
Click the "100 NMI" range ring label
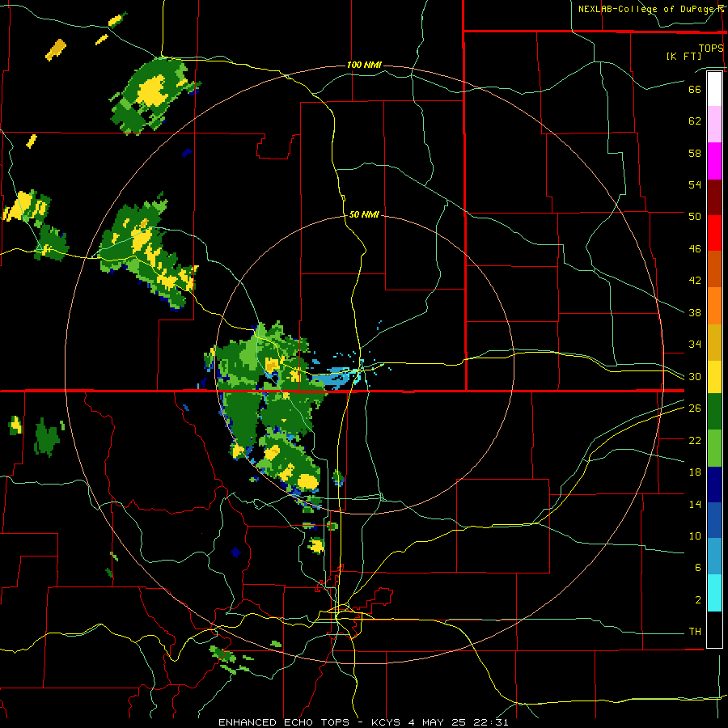364,65
